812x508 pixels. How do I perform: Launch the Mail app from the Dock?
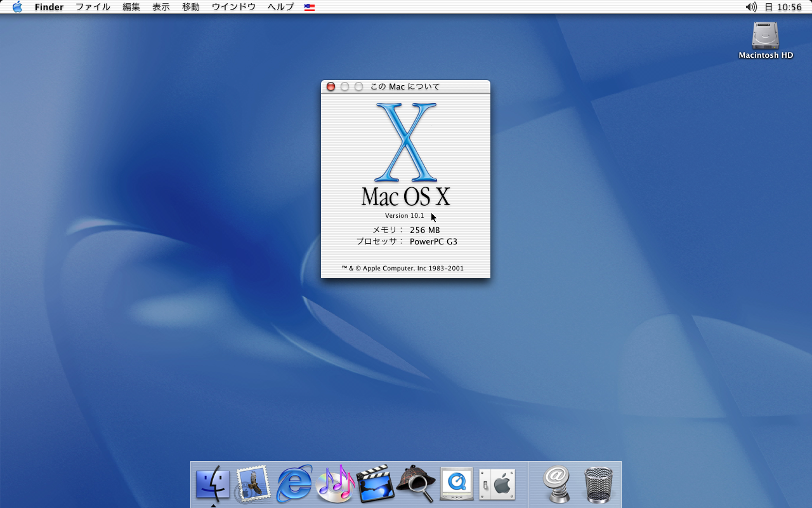pos(254,485)
